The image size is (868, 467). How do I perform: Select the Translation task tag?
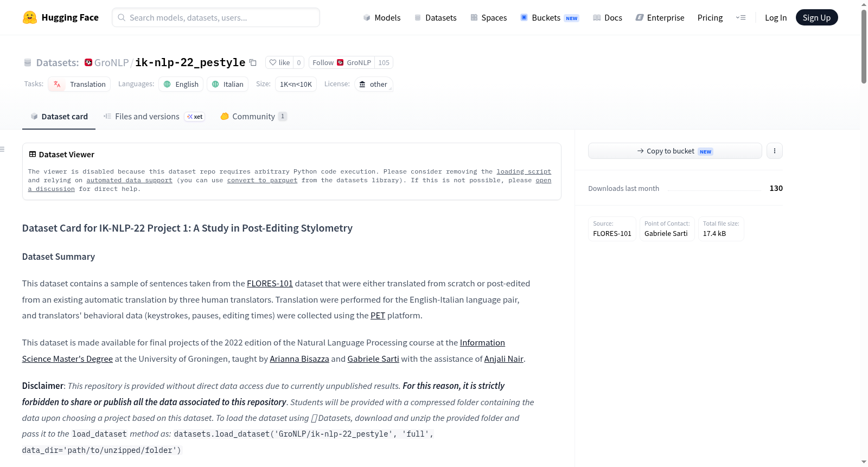79,84
